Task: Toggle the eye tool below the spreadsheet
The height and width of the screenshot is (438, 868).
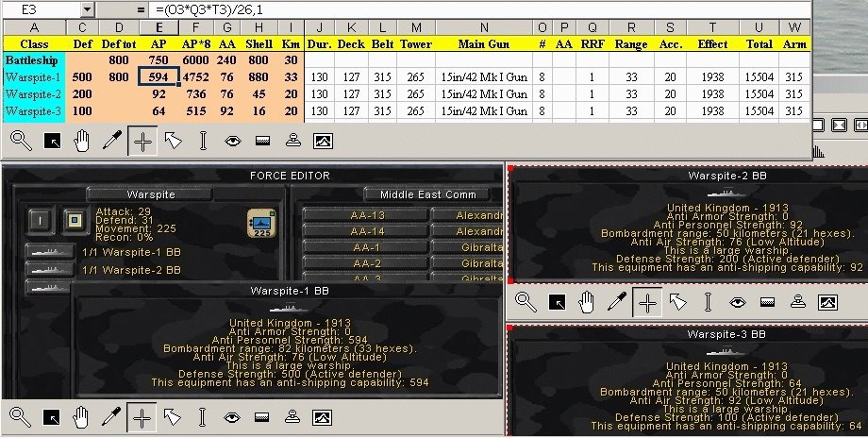Action: click(x=232, y=142)
